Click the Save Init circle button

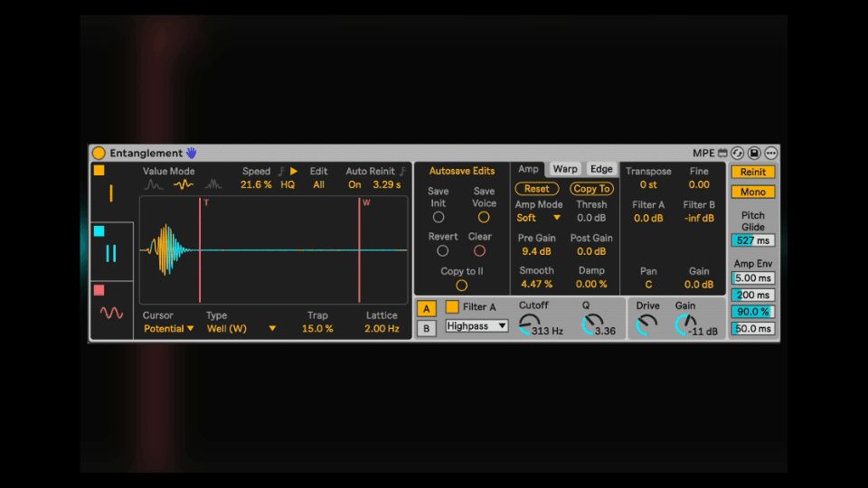pyautogui.click(x=439, y=218)
